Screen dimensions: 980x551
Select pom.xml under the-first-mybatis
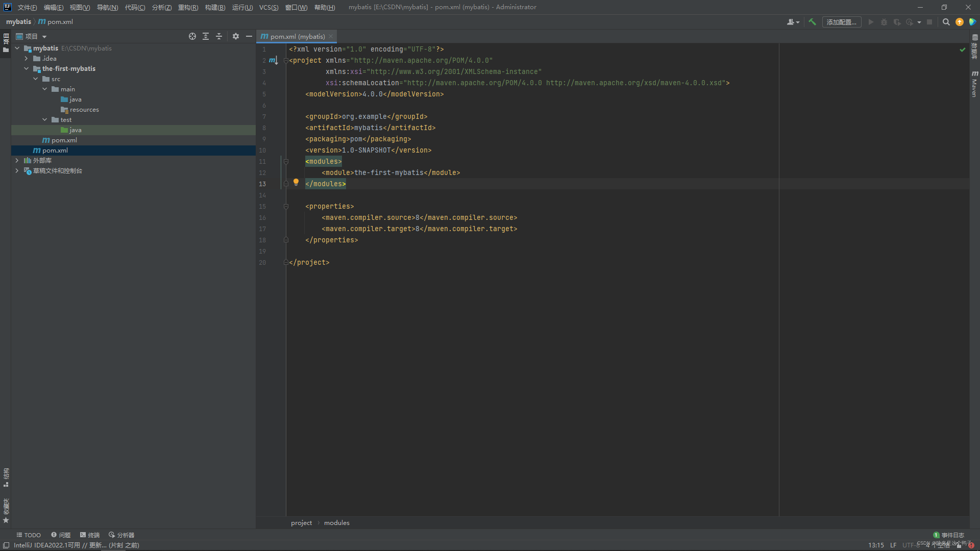pos(64,140)
